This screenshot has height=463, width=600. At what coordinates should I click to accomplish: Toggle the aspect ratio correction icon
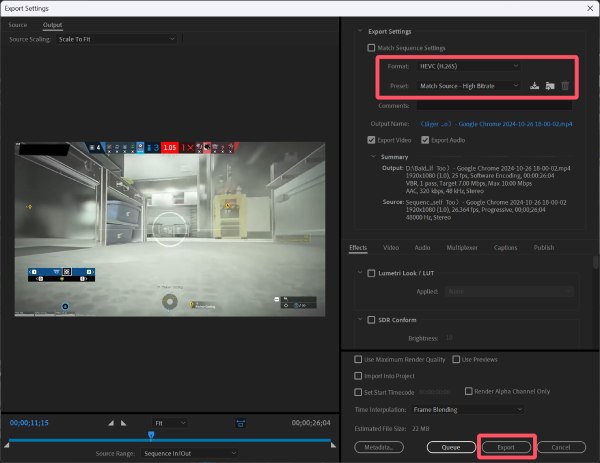point(241,423)
